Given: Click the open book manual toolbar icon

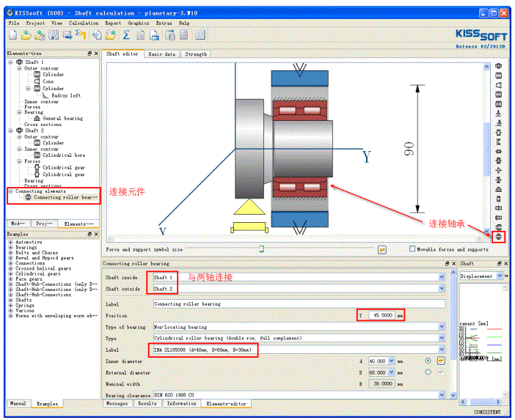Looking at the screenshot, I should pos(200,34).
